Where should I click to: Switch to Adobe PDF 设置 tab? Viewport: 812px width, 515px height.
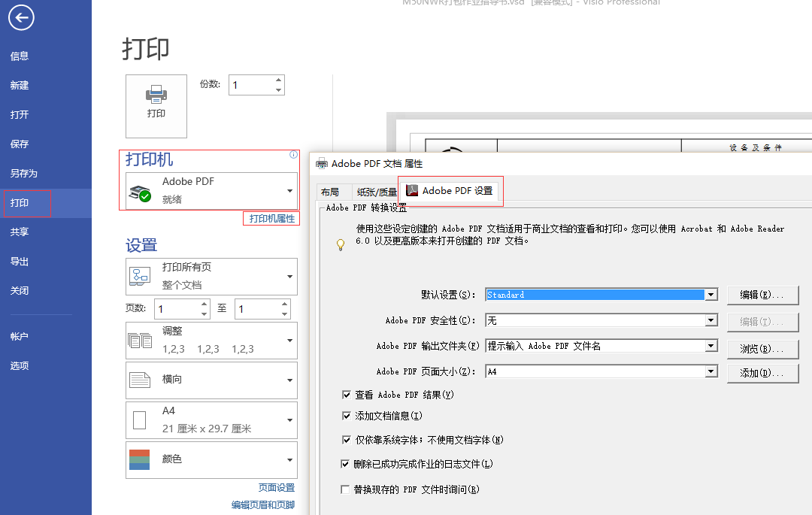(x=450, y=190)
